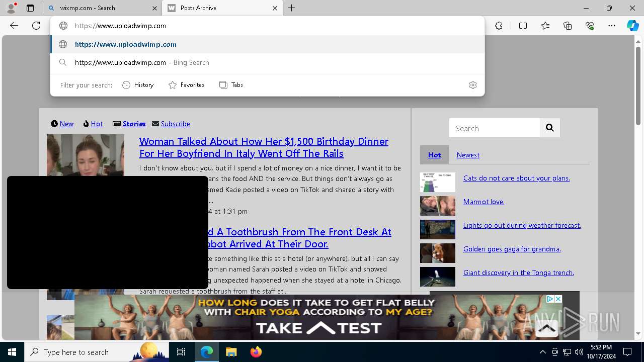Open 'Lights go out during weather forecast'
Viewport: 644px width, 362px height.
click(522, 225)
